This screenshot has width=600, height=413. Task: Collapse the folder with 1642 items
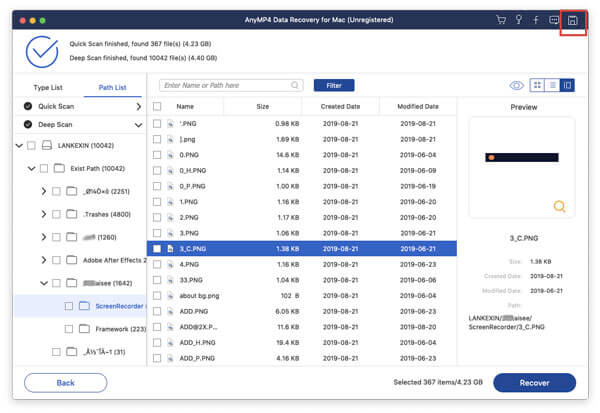pos(44,283)
